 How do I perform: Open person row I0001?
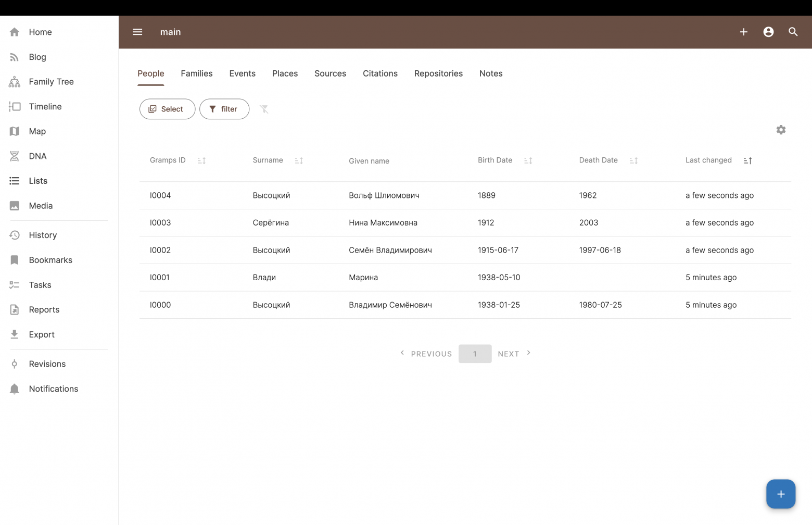coord(465,278)
